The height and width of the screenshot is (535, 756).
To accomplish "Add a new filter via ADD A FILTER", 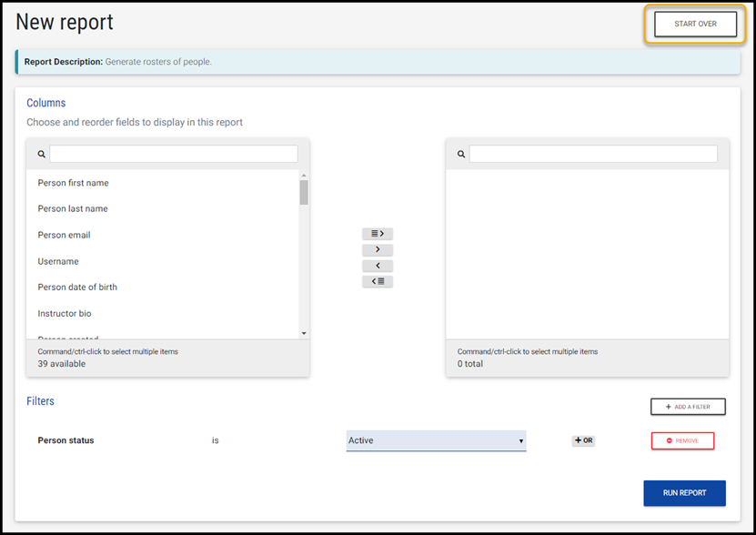I will click(x=688, y=407).
